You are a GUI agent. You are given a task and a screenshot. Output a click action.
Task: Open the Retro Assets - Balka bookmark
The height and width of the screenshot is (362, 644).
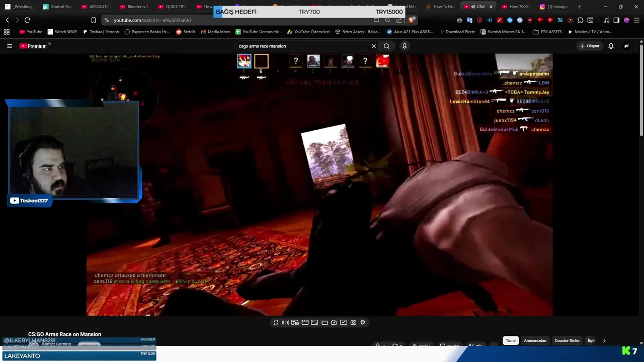point(357,32)
